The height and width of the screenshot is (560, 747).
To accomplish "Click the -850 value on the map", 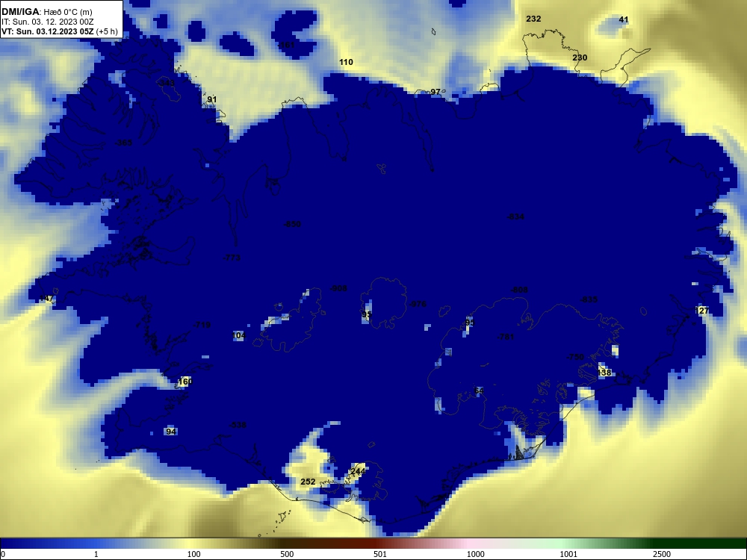I will tap(292, 224).
